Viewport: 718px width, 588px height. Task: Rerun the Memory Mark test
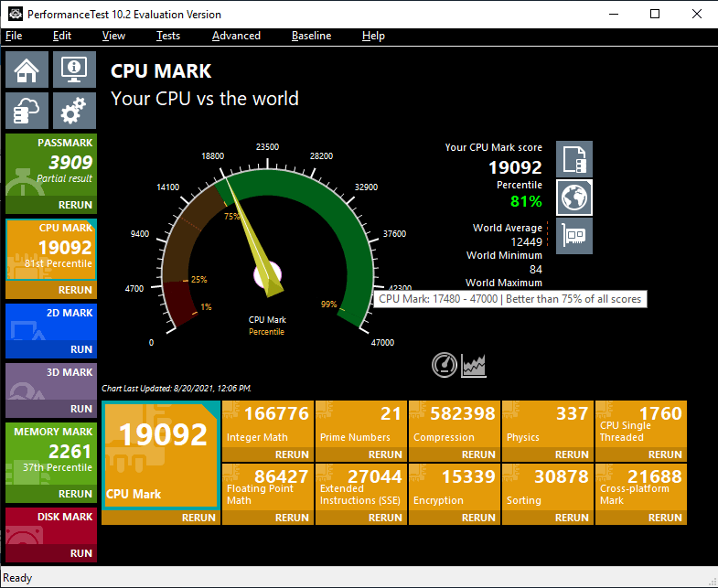(51, 494)
